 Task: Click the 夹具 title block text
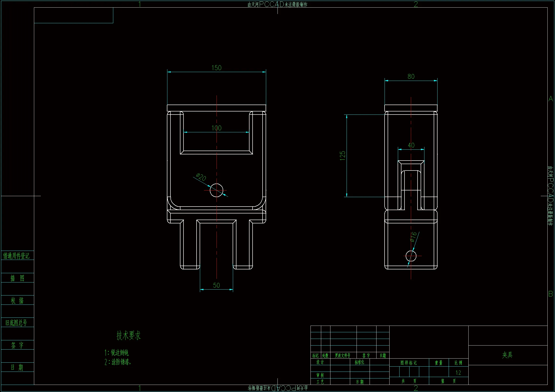507,355
